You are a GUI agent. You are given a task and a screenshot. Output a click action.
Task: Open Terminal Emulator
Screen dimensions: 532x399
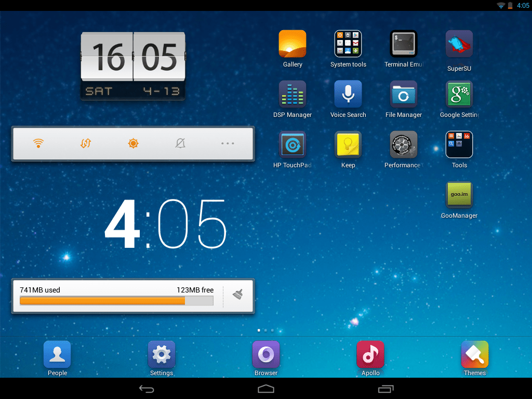tap(404, 44)
